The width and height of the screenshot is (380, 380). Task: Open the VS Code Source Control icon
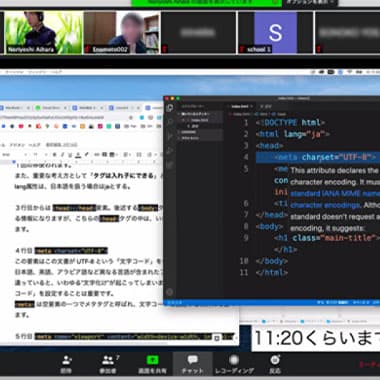(x=170, y=136)
